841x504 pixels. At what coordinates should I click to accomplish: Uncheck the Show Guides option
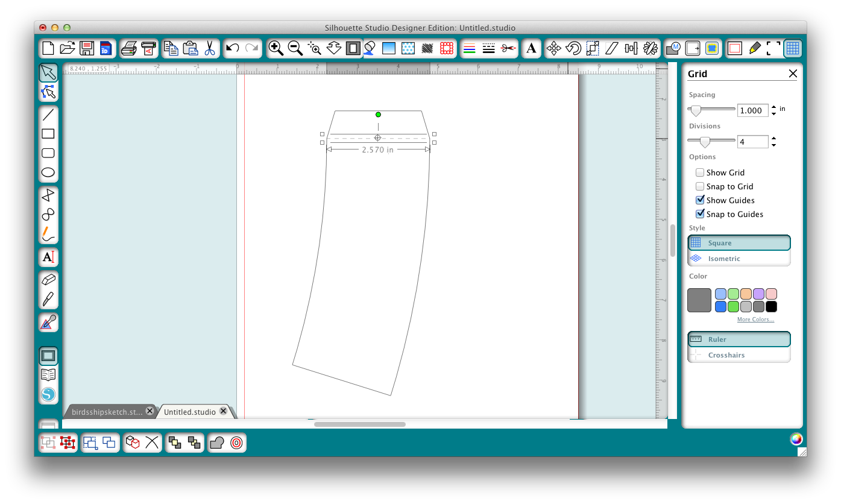700,200
